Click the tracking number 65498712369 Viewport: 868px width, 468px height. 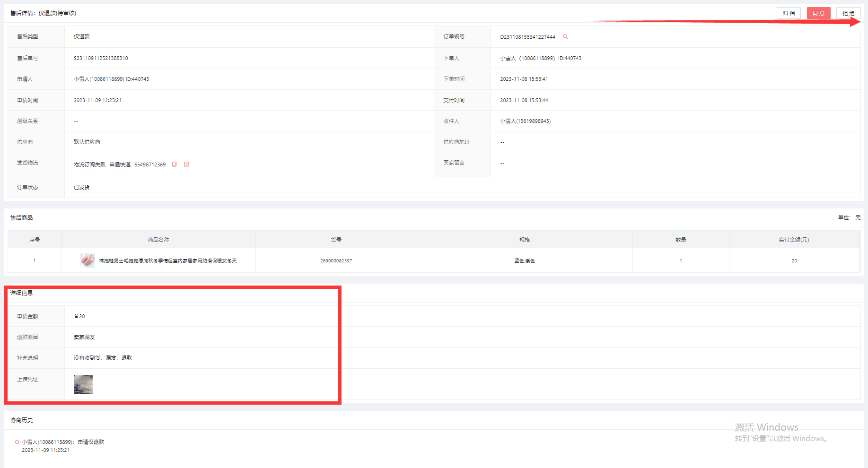tap(150, 165)
